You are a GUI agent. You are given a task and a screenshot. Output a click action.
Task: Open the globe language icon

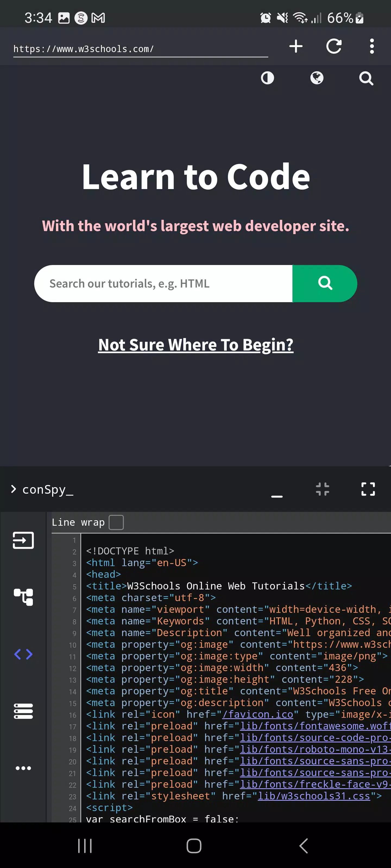(x=317, y=78)
